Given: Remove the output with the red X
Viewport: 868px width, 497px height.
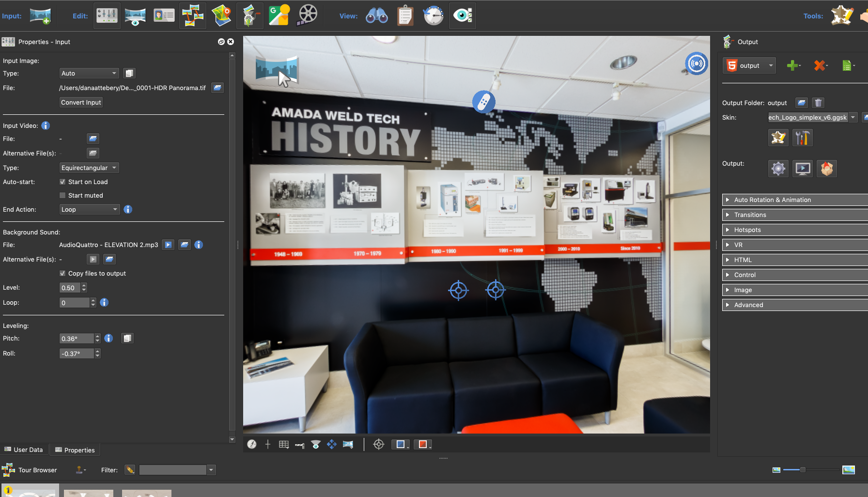Looking at the screenshot, I should (820, 65).
